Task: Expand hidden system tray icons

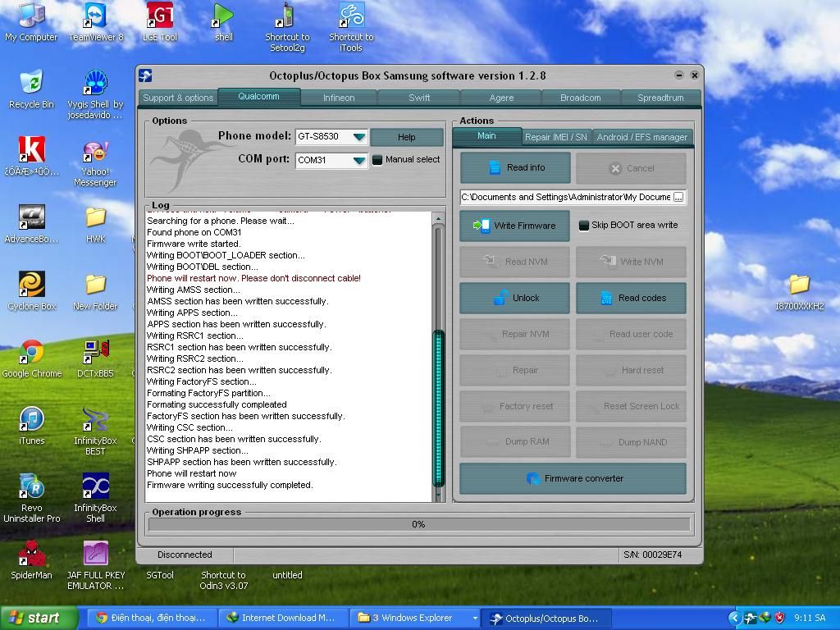Action: click(x=734, y=619)
